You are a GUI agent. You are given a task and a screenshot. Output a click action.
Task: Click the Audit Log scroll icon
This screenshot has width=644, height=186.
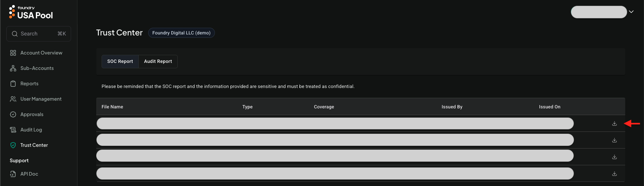point(13,130)
